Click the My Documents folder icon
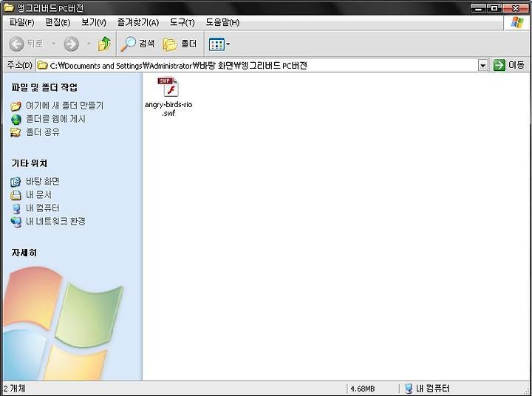532x396 pixels. click(x=16, y=195)
